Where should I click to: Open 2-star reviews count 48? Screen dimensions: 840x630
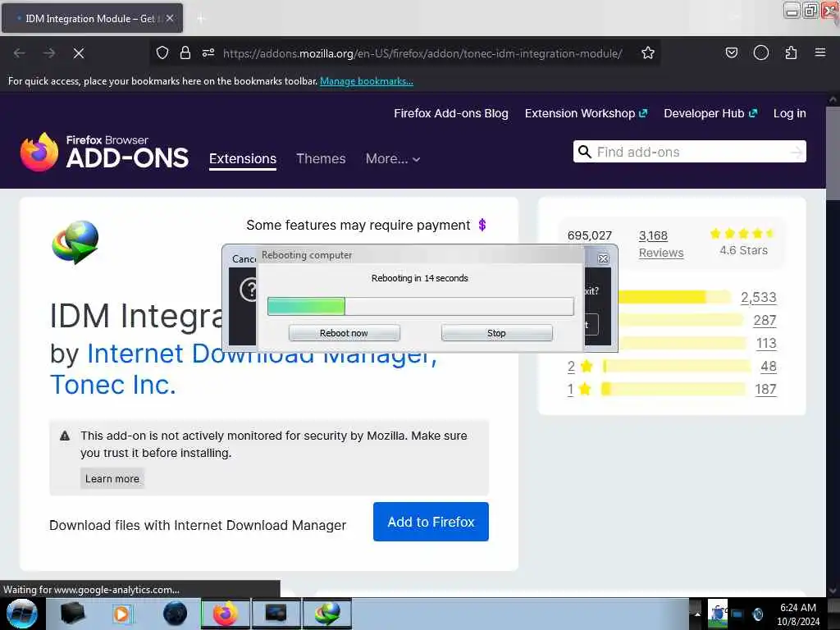[x=768, y=367]
